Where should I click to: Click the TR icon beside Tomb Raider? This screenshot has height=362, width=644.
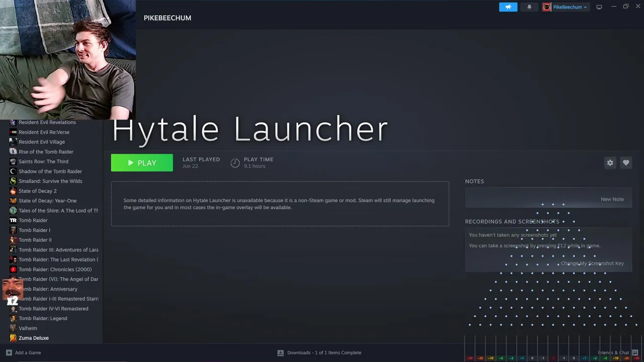pyautogui.click(x=13, y=220)
